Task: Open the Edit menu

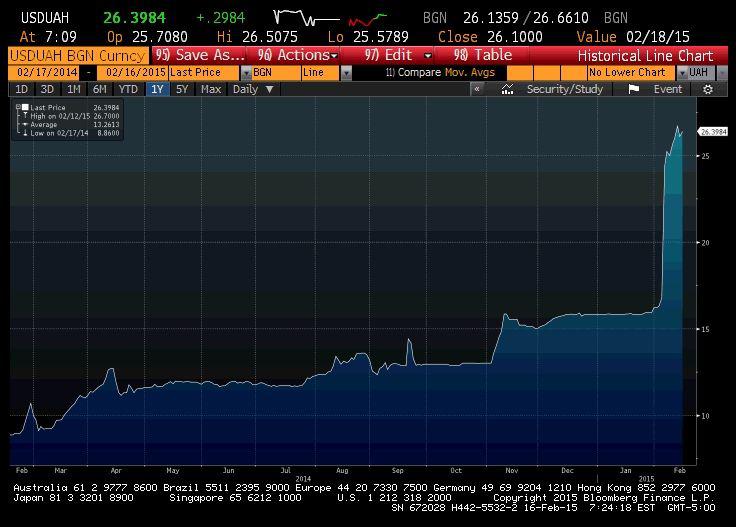Action: [x=398, y=55]
